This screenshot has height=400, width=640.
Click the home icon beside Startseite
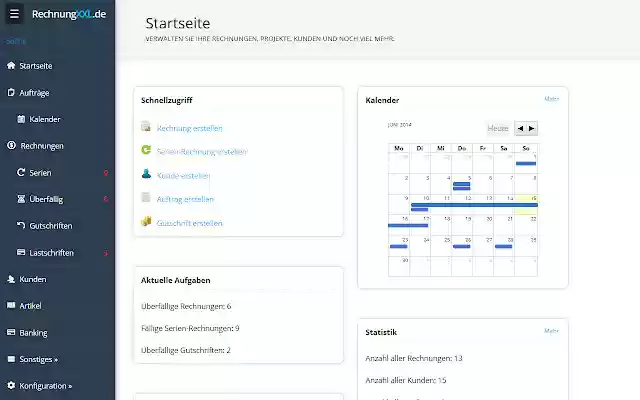pos(11,65)
